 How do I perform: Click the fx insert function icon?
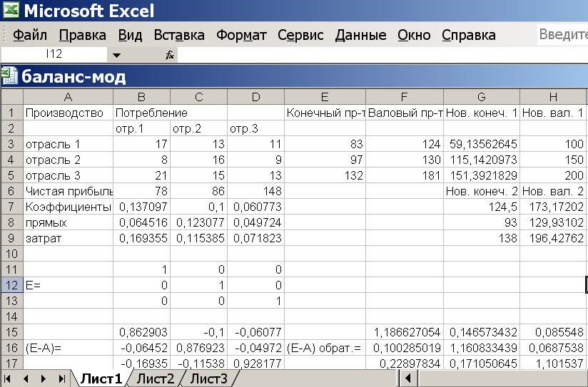[x=170, y=55]
